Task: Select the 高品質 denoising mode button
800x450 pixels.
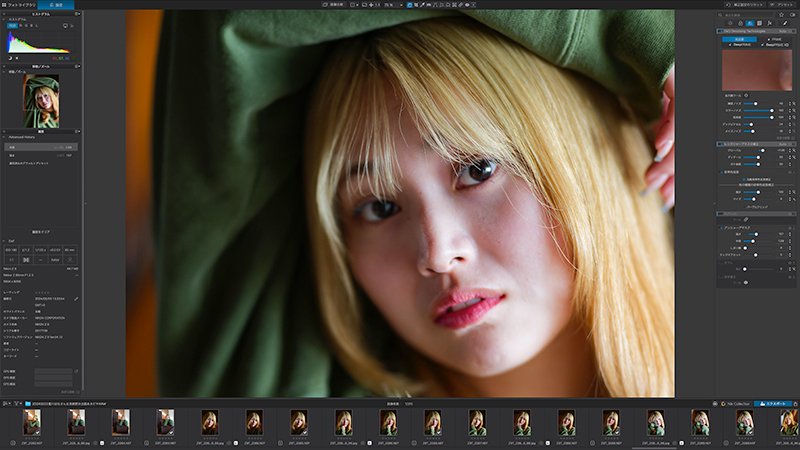Action: click(739, 39)
